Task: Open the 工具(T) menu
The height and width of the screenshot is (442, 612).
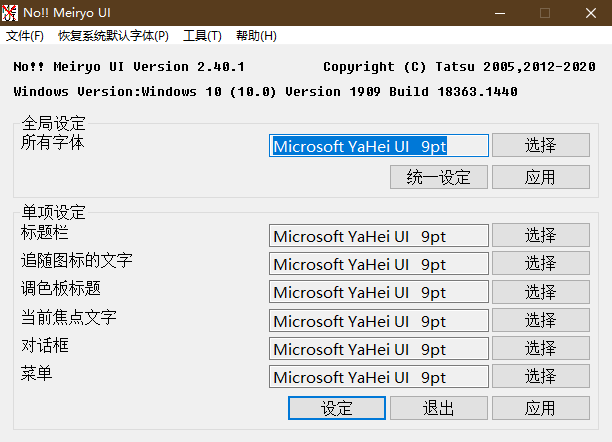Action: [202, 36]
